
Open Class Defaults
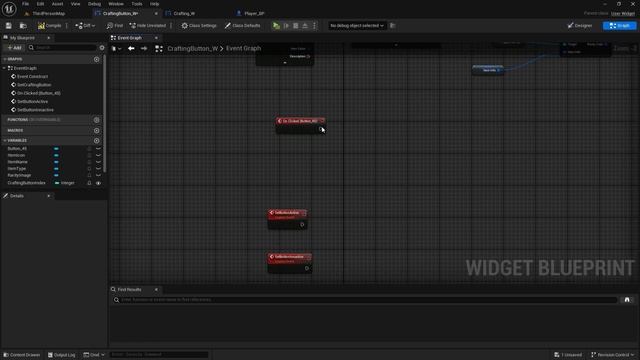(242, 26)
